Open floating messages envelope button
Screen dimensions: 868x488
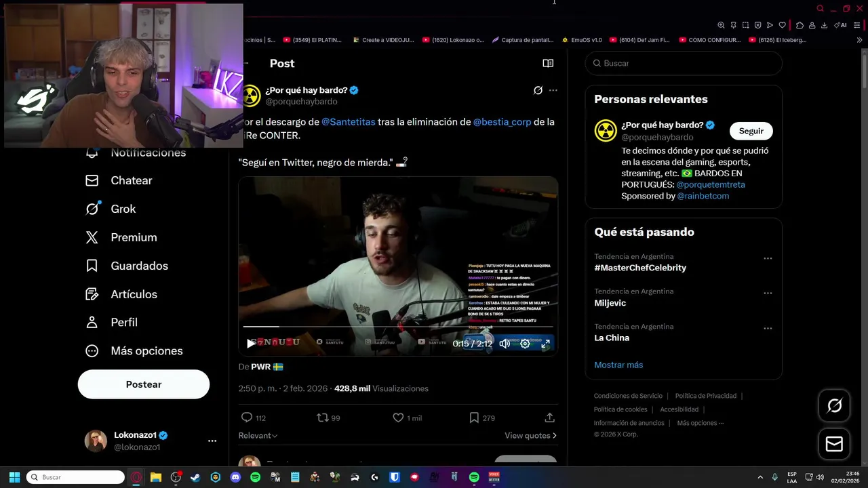[834, 444]
